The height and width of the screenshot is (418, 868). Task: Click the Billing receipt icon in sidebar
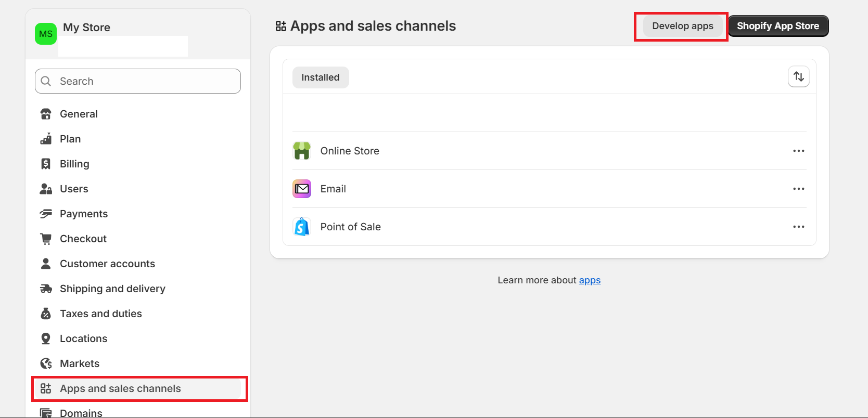[x=46, y=164]
